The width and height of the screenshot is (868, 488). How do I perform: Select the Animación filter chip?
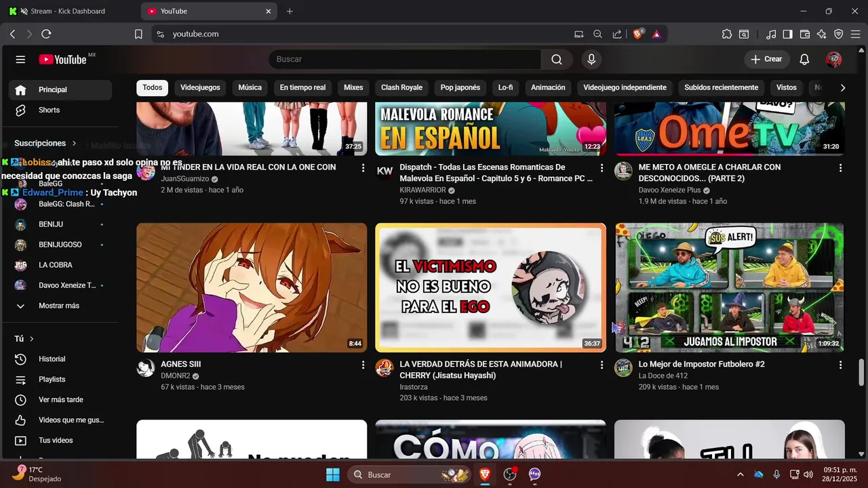(x=548, y=87)
